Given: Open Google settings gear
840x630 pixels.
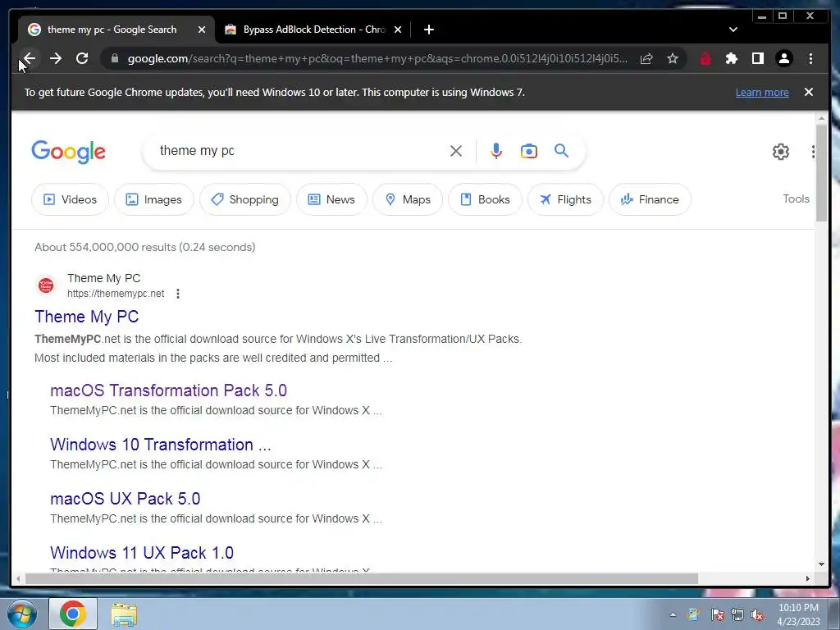Looking at the screenshot, I should click(781, 152).
